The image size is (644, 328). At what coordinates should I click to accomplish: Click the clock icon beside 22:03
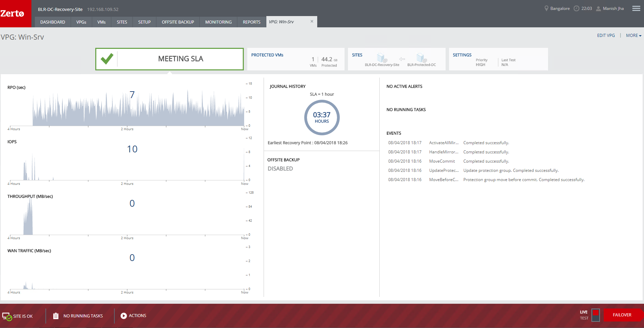click(x=576, y=9)
